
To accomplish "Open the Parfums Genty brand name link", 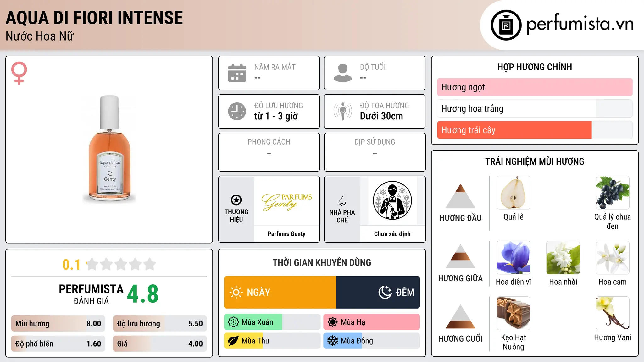I will [x=286, y=234].
